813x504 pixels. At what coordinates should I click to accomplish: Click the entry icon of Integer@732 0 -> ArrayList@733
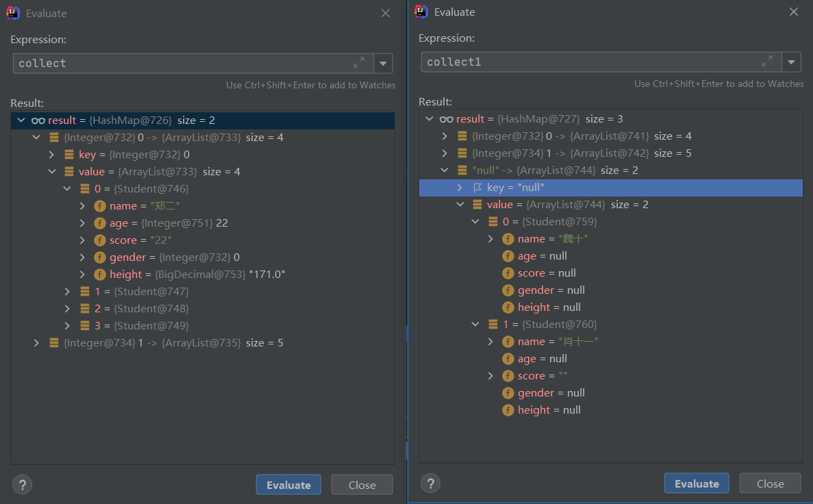(x=54, y=138)
